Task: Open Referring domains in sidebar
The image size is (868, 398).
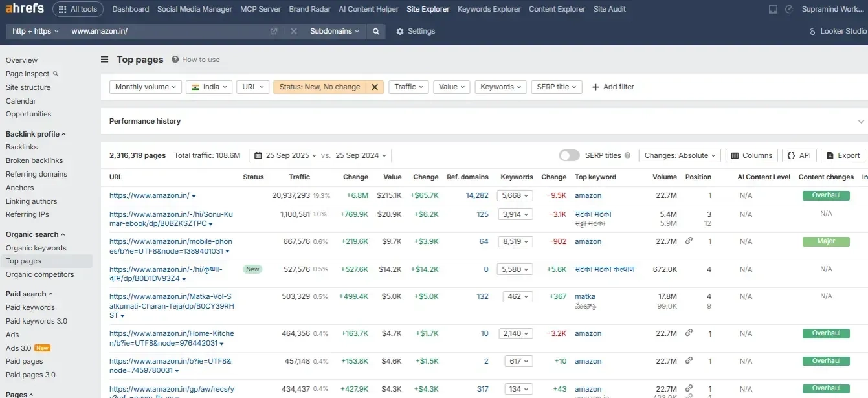Action: (x=36, y=174)
